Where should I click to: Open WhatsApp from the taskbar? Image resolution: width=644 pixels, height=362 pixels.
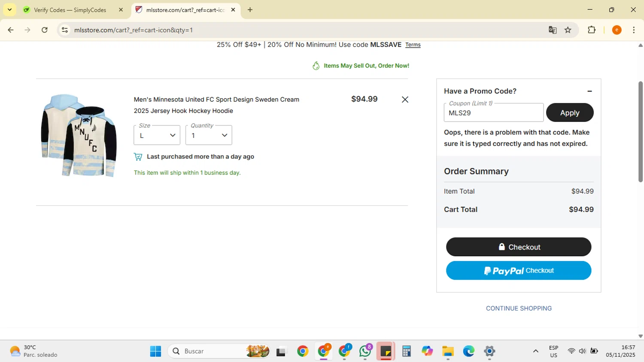(366, 351)
